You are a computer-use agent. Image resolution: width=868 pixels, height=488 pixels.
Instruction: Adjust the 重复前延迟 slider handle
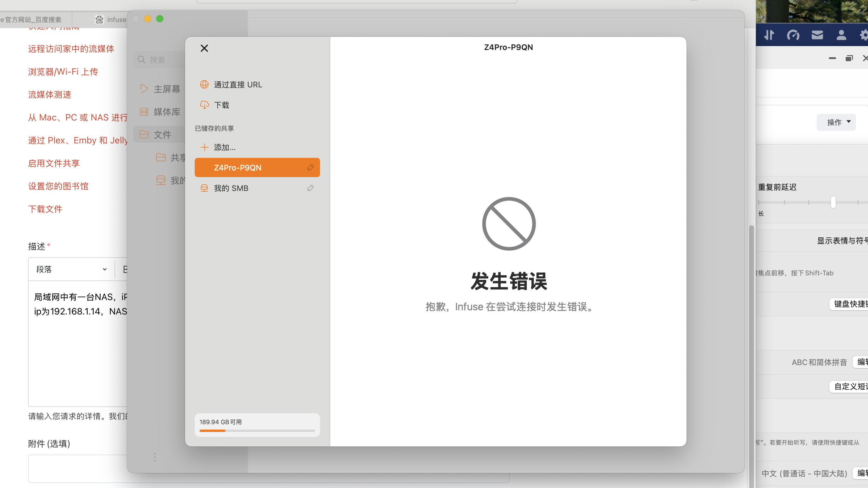(x=833, y=202)
